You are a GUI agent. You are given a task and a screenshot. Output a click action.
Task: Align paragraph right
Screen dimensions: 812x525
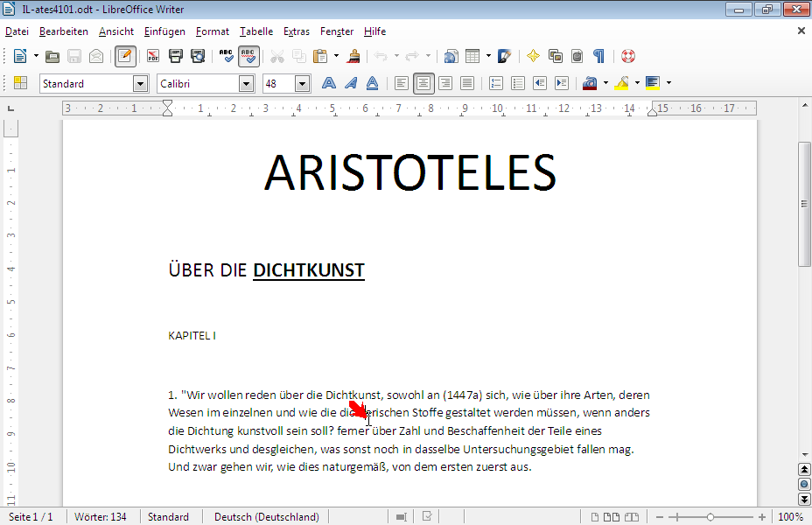[x=445, y=83]
